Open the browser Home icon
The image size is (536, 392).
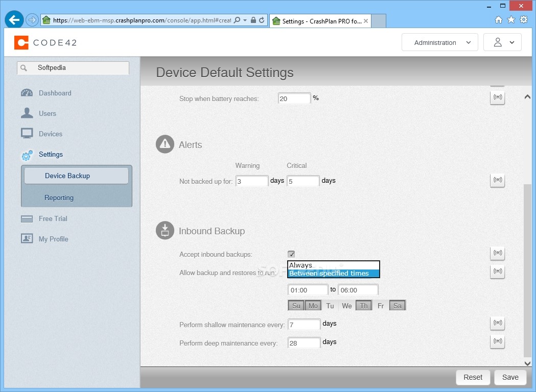click(x=499, y=20)
